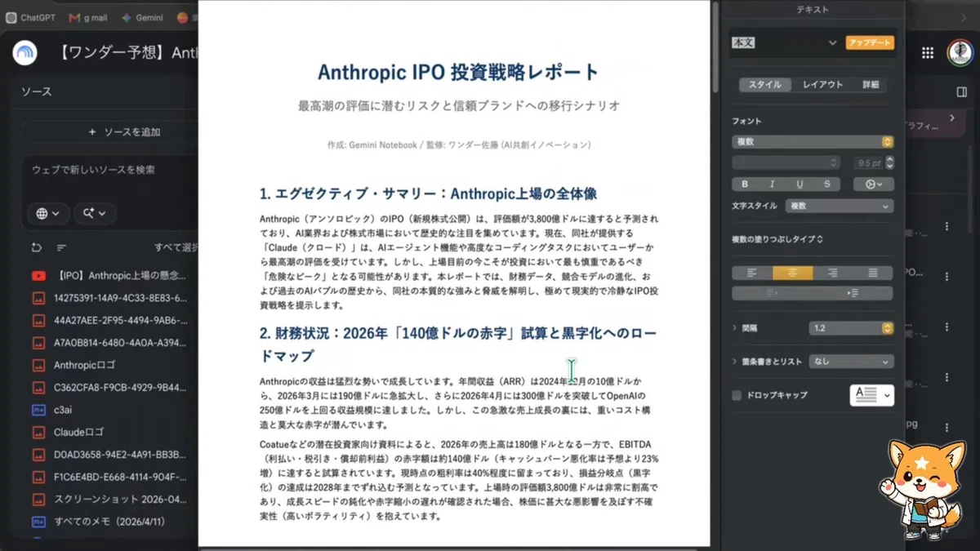The image size is (980, 551).
Task: Open the Gemini bookmark
Action: pos(141,17)
